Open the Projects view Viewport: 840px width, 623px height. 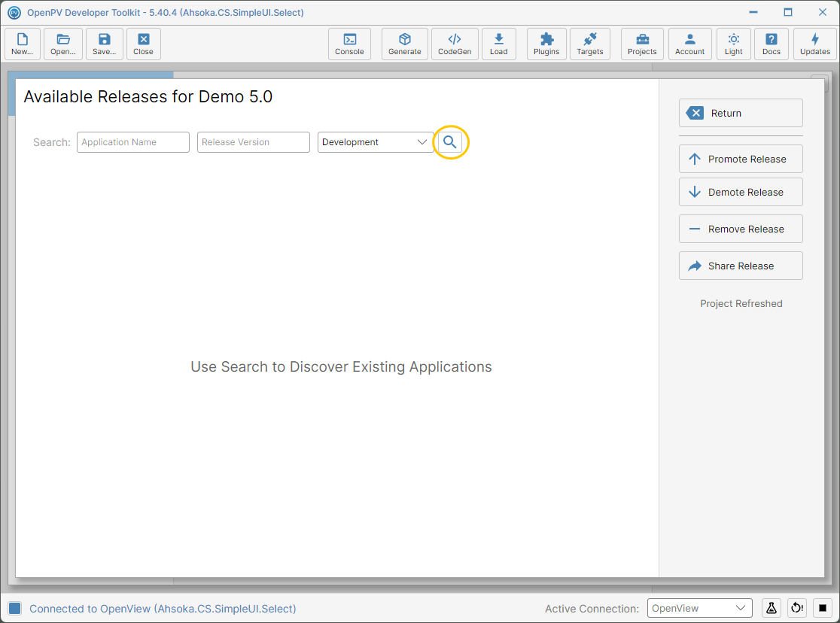642,44
